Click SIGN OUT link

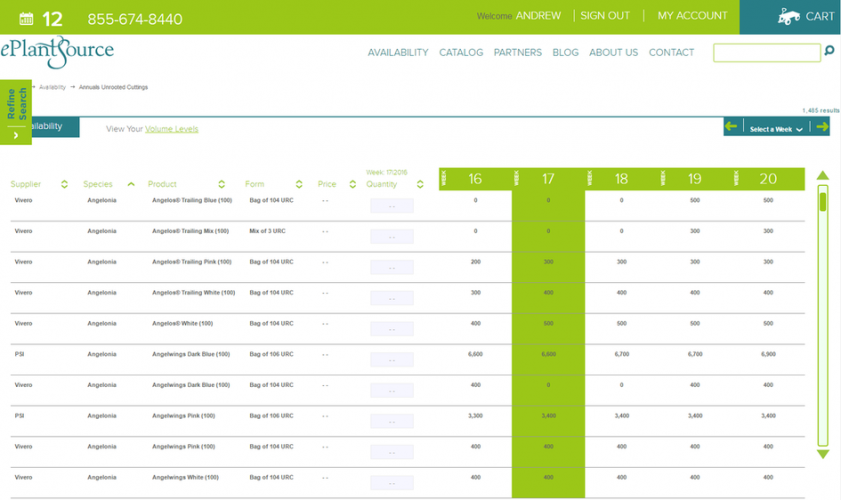(605, 16)
